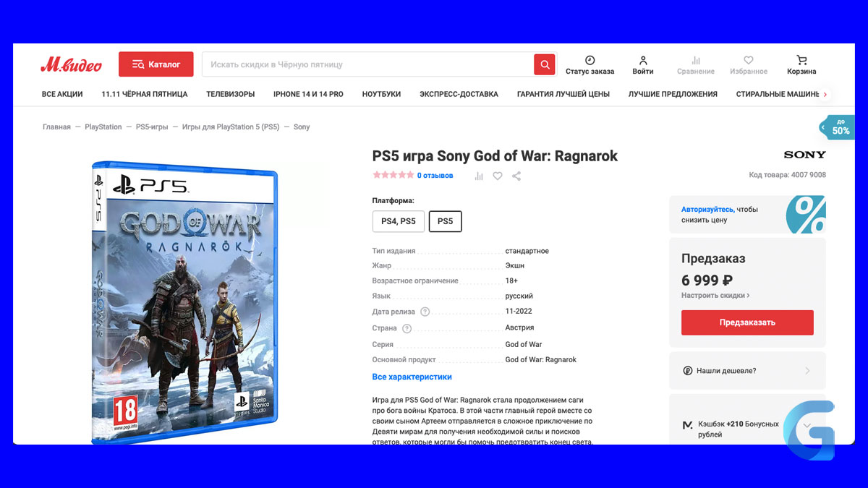Click help icon next to Страна

point(407,328)
